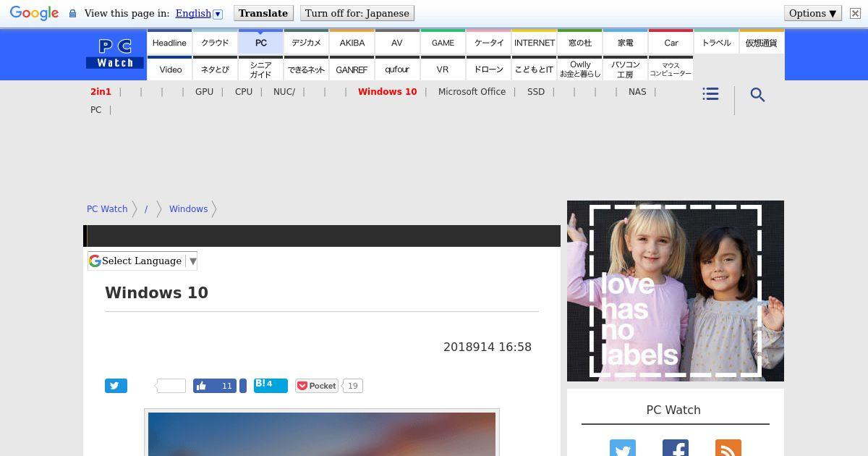Open PC Watch RSS feed icon
This screenshot has width=868, height=456.
tap(728, 449)
